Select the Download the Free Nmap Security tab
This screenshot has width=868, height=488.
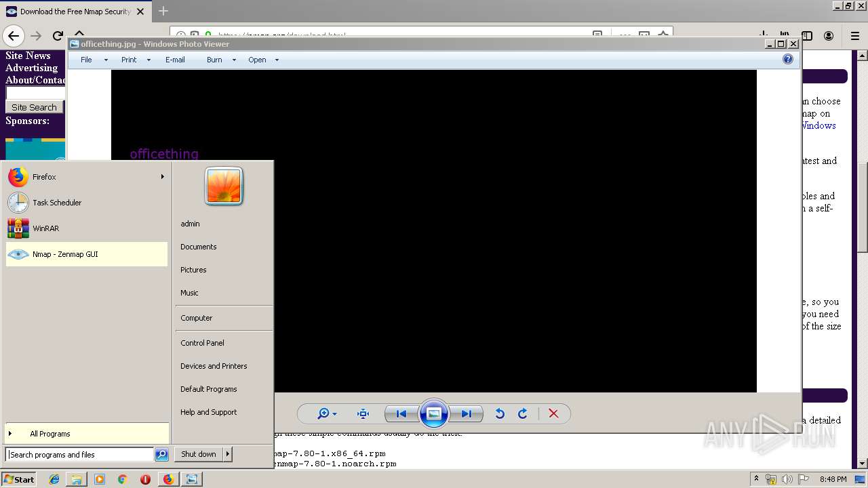75,12
